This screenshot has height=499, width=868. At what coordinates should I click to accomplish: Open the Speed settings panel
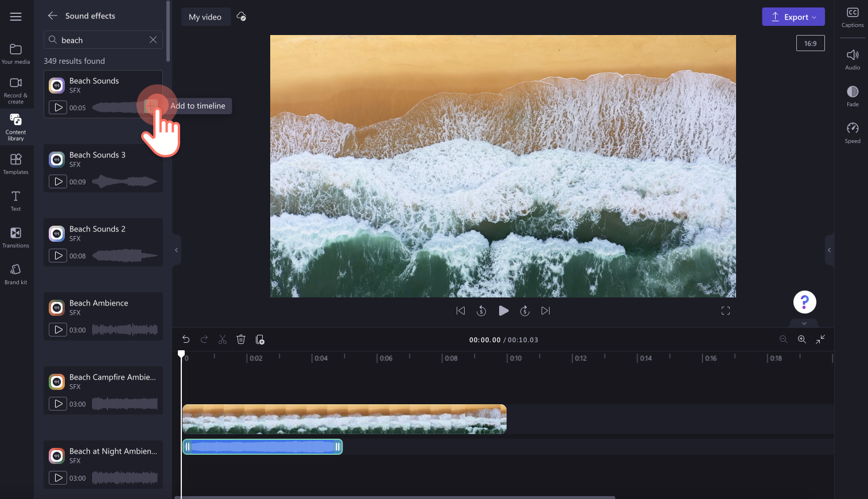click(x=853, y=133)
